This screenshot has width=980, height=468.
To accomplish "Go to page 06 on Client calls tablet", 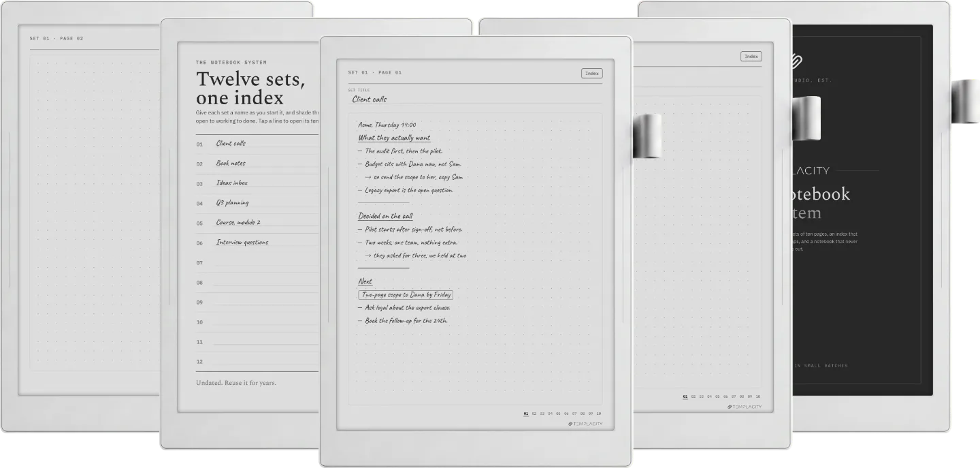I will [566, 414].
